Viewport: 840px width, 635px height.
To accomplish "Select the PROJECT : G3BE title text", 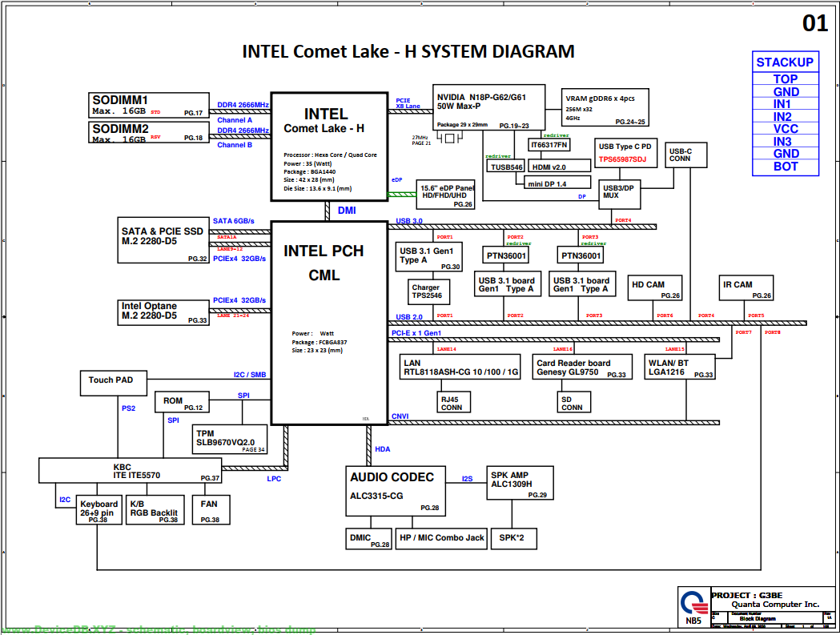I will point(747,595).
